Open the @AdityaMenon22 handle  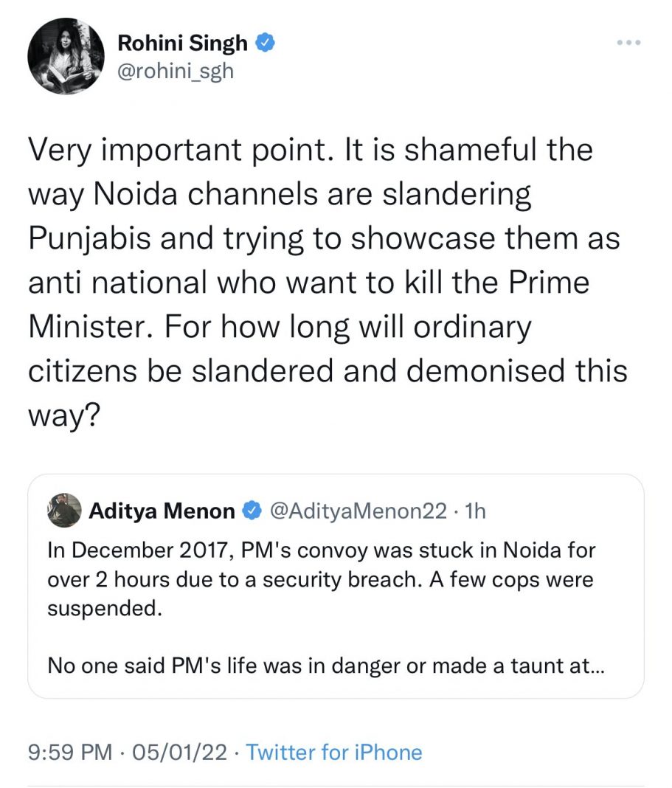359,511
